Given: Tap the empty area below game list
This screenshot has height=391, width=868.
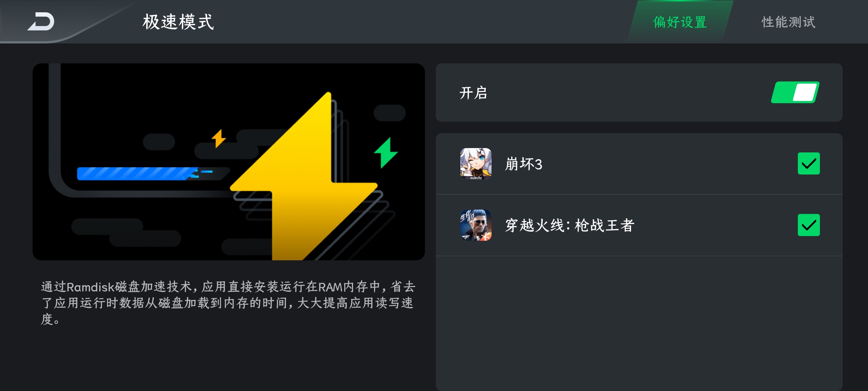Looking at the screenshot, I should click(x=639, y=322).
